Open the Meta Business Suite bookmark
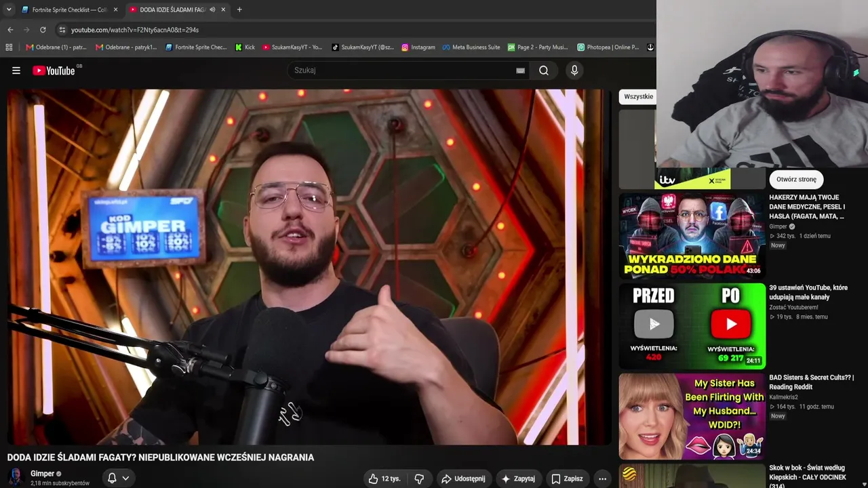This screenshot has height=488, width=868. pyautogui.click(x=471, y=47)
